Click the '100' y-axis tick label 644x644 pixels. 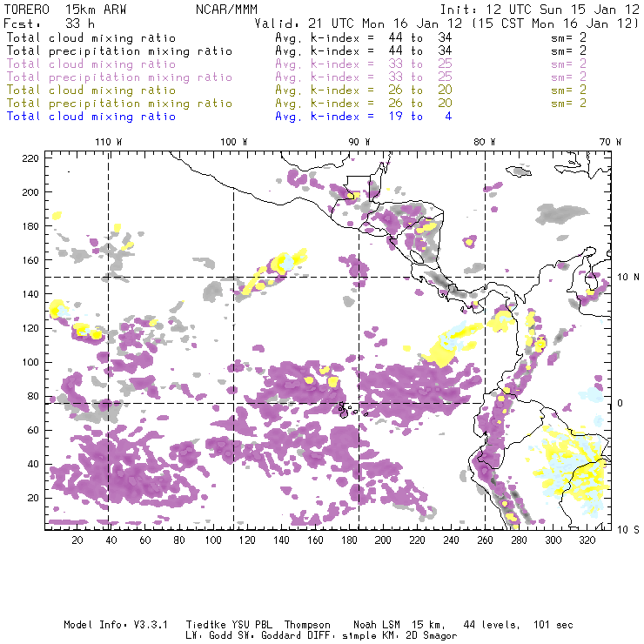pyautogui.click(x=30, y=362)
